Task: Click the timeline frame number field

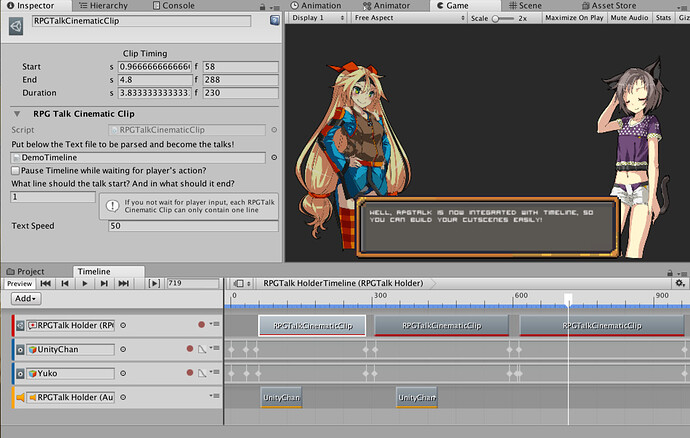Action: (192, 283)
